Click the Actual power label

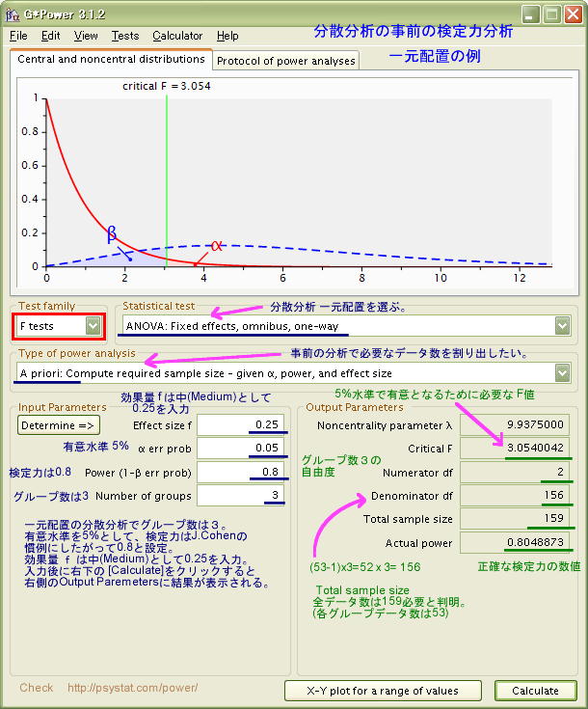(418, 543)
